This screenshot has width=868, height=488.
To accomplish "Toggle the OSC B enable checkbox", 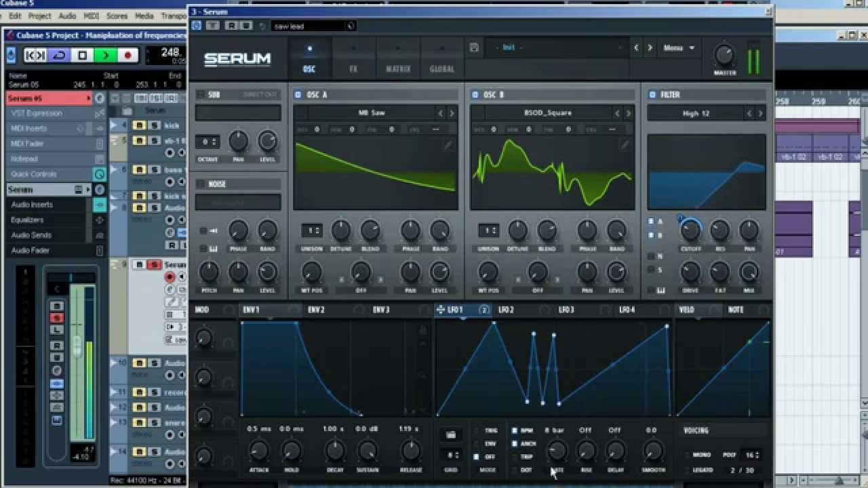I will pyautogui.click(x=475, y=95).
